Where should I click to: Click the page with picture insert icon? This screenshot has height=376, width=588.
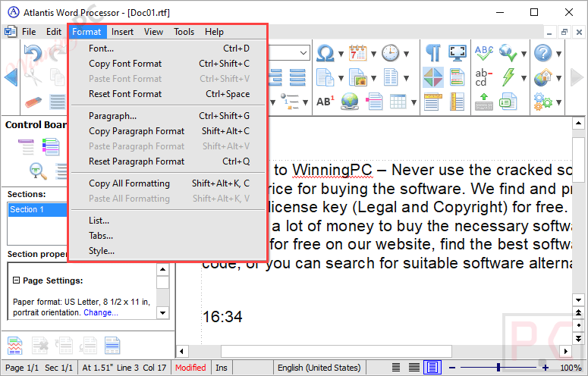tap(358, 77)
